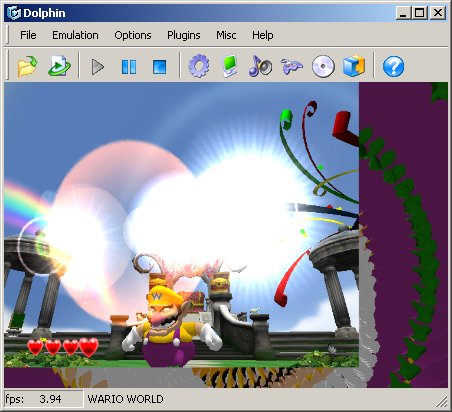
Task: Open help with the question mark icon
Action: [393, 66]
